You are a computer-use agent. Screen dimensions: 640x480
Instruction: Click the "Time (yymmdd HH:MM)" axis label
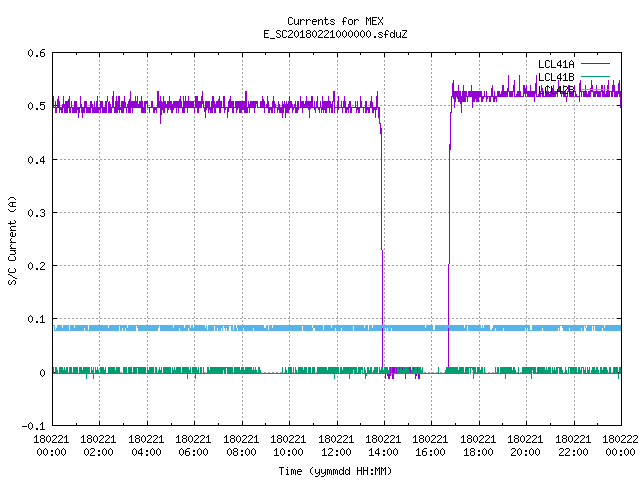pyautogui.click(x=335, y=471)
